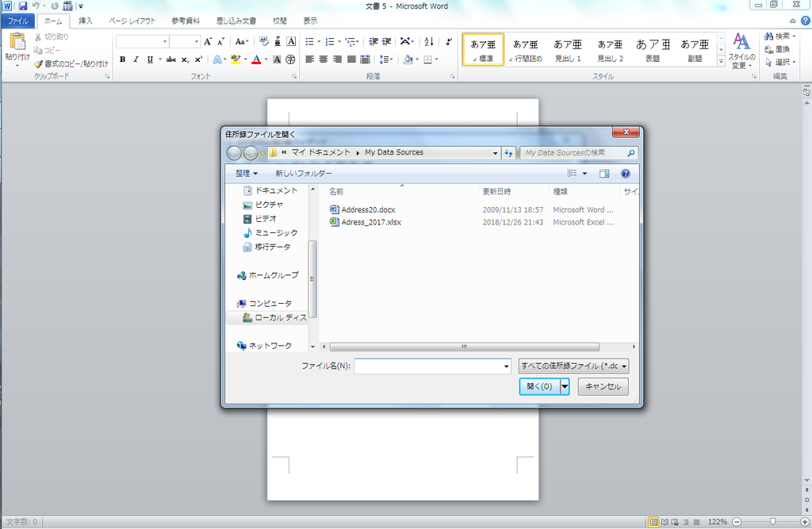The height and width of the screenshot is (529, 812).
Task: Click the Numbering list icon
Action: pos(330,41)
